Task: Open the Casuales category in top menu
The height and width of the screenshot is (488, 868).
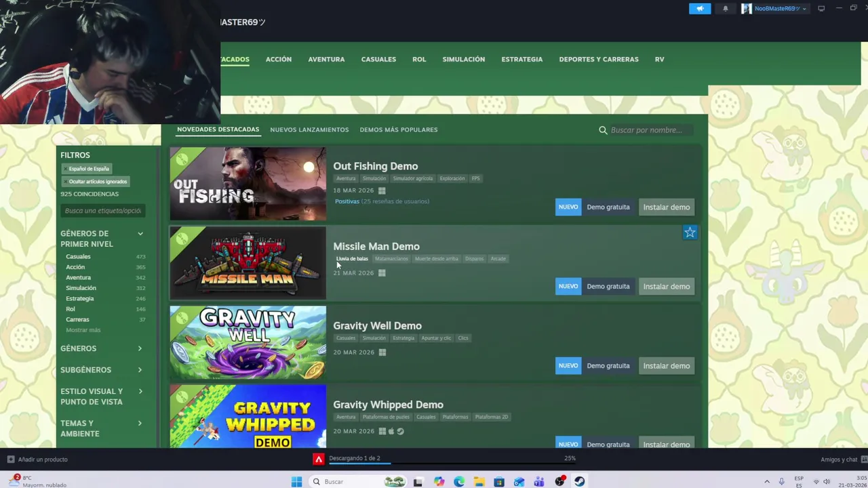Action: 378,60
